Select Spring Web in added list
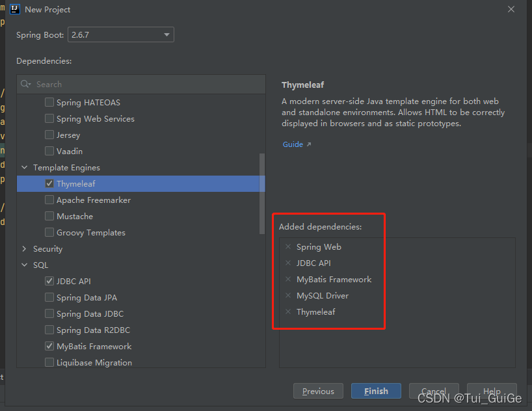The image size is (532, 411). pyautogui.click(x=319, y=246)
